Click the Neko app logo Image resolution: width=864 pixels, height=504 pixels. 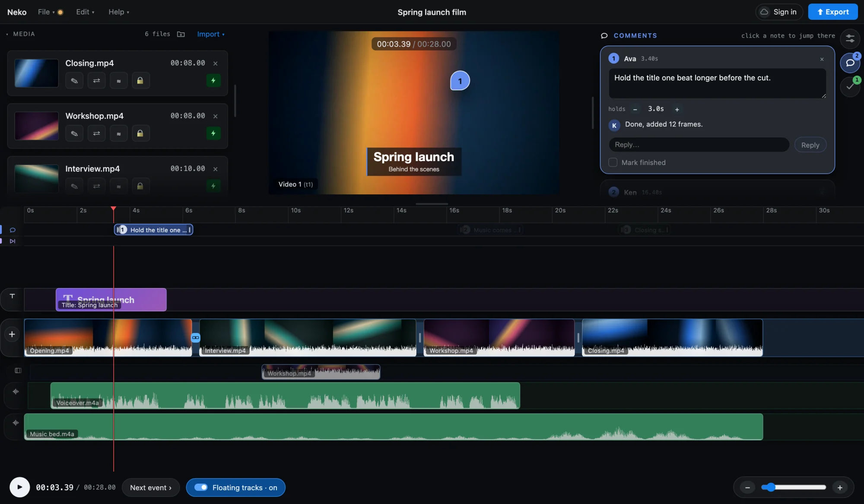17,12
